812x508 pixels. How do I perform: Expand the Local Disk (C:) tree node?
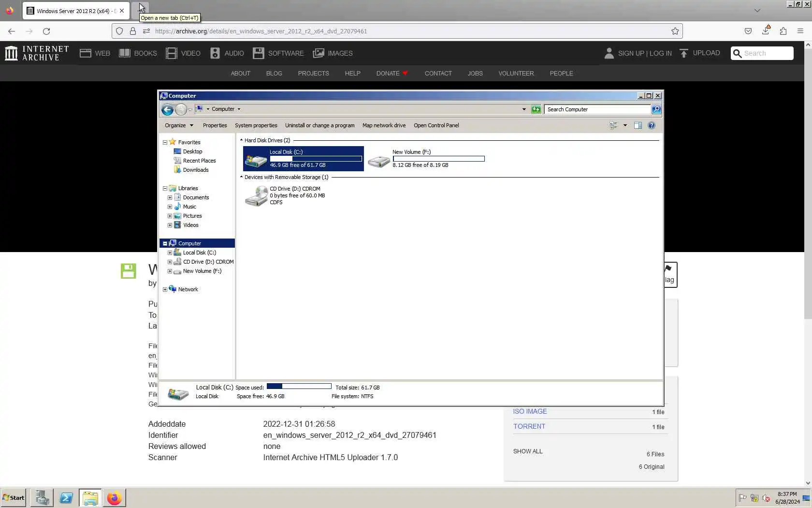[x=170, y=253]
